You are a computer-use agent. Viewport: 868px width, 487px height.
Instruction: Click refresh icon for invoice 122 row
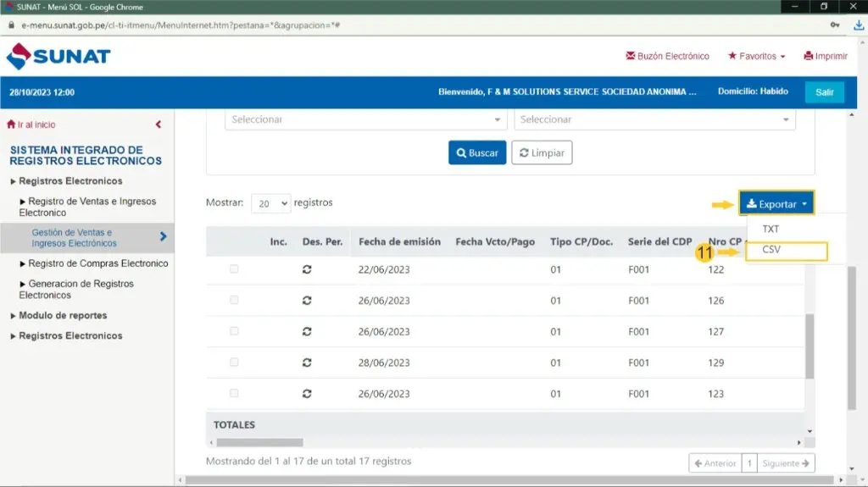coord(307,269)
